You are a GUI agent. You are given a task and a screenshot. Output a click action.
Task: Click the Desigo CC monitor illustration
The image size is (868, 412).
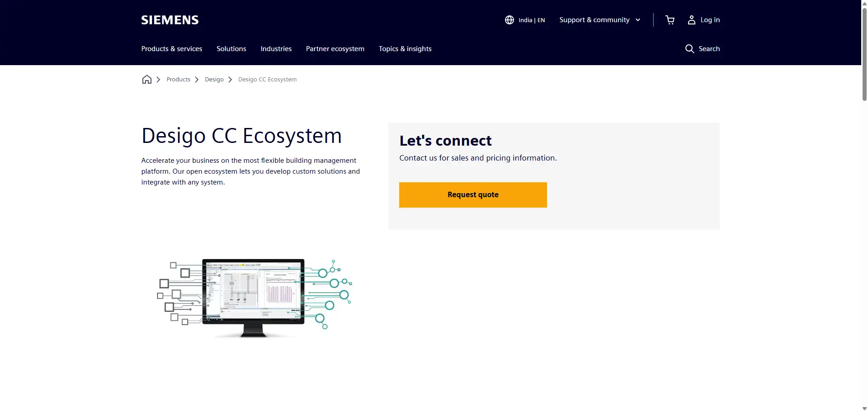[254, 298]
